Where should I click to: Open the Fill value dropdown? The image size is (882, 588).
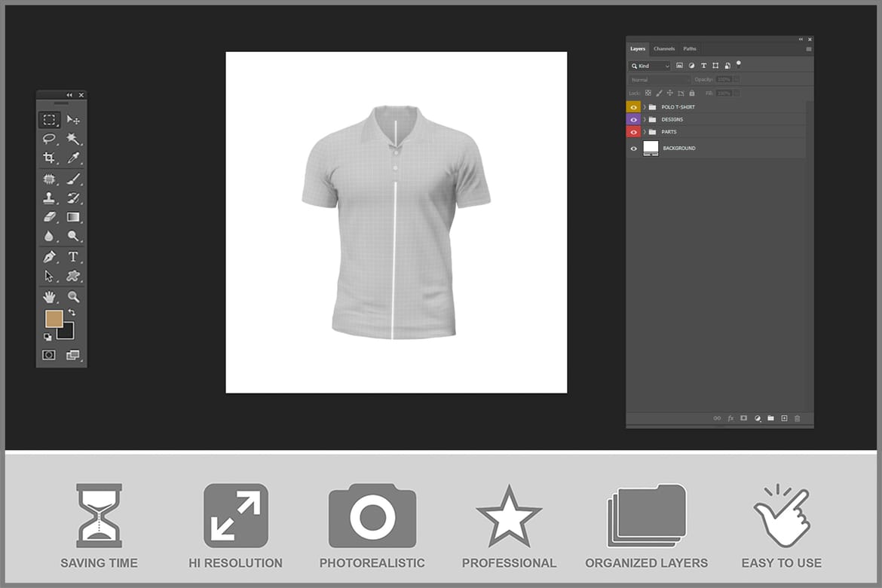737,93
